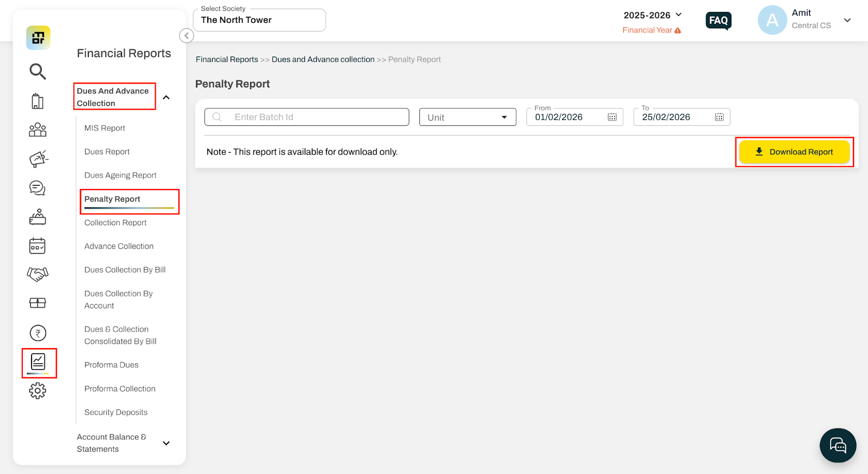This screenshot has width=868, height=474.
Task: Open the live chat support bubble
Action: coord(838,446)
